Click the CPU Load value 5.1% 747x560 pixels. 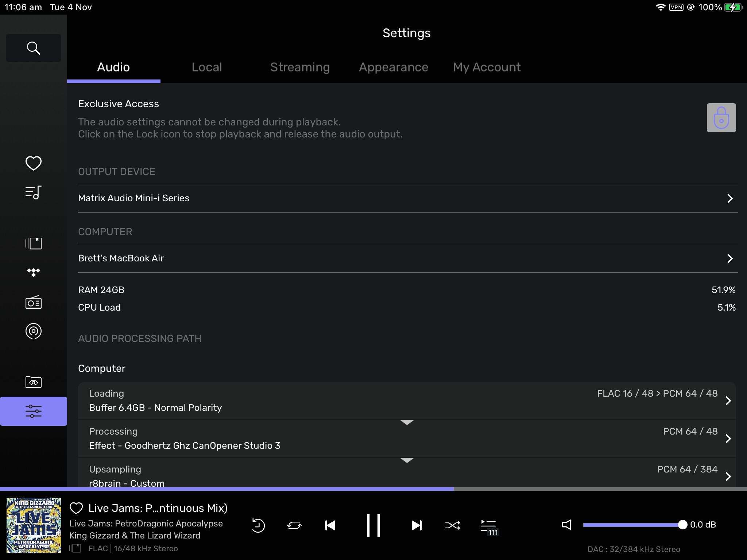726,307
